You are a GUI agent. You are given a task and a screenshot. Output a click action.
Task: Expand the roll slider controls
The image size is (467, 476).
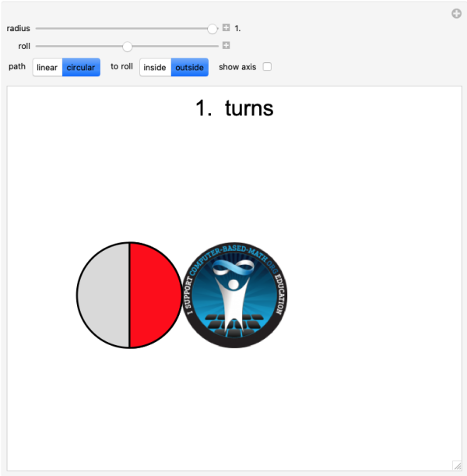pos(226,45)
